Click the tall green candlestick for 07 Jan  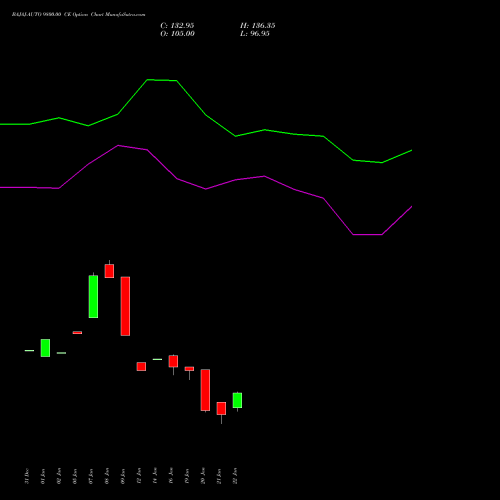(93, 296)
